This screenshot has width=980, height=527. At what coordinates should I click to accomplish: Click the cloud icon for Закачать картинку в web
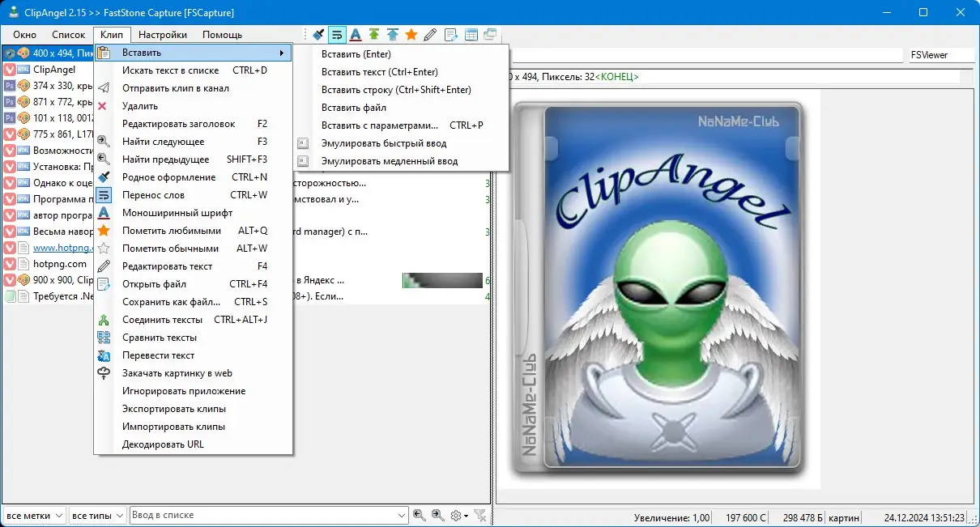104,373
